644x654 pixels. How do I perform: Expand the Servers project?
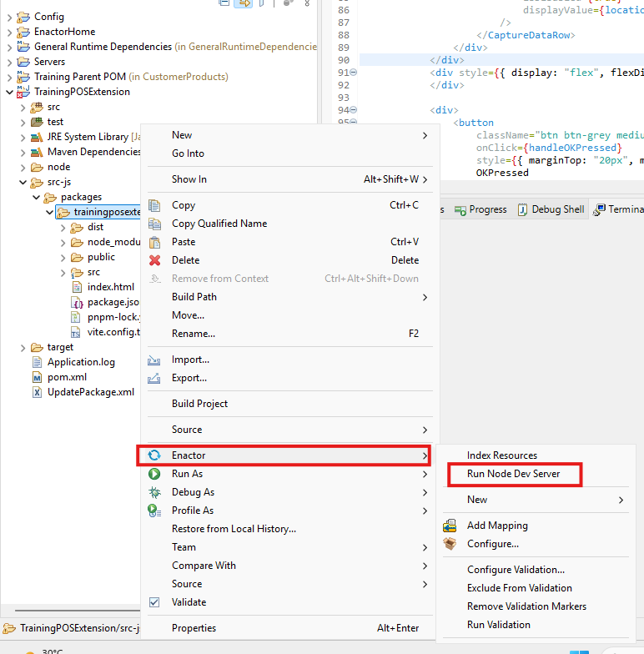coord(10,62)
